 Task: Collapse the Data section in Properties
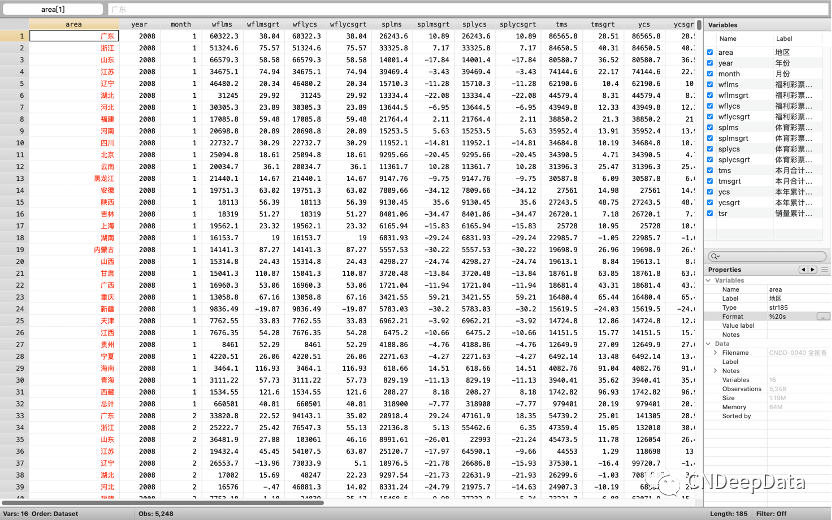pyautogui.click(x=708, y=343)
